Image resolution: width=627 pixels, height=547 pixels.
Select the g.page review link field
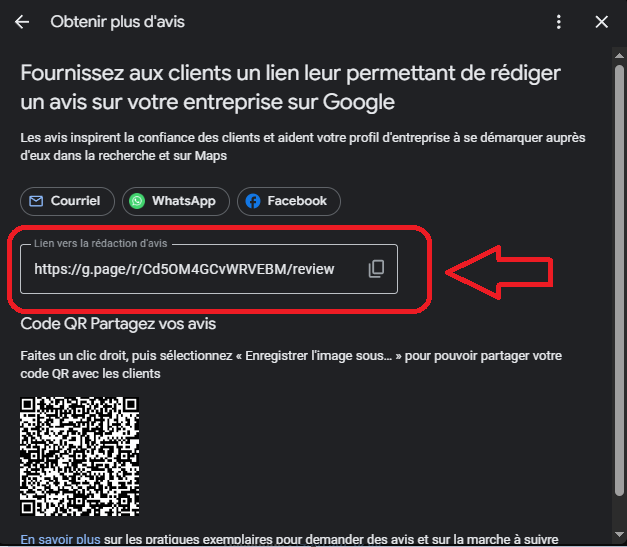[209, 269]
